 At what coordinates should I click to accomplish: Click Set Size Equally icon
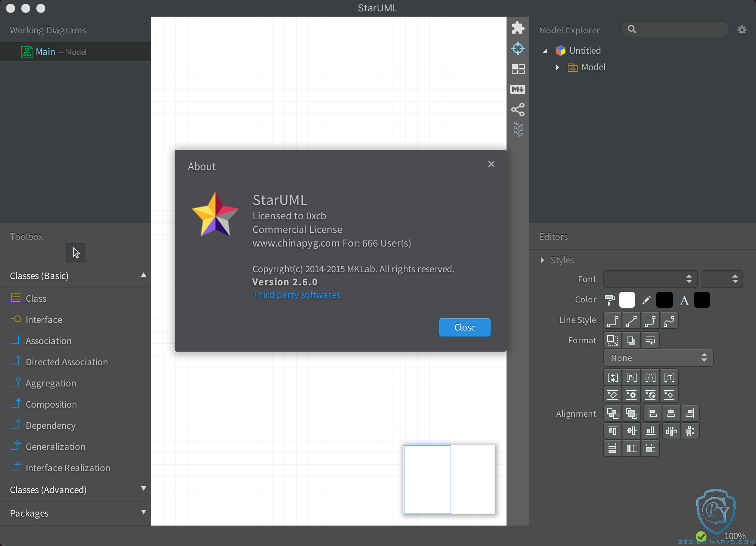click(650, 448)
